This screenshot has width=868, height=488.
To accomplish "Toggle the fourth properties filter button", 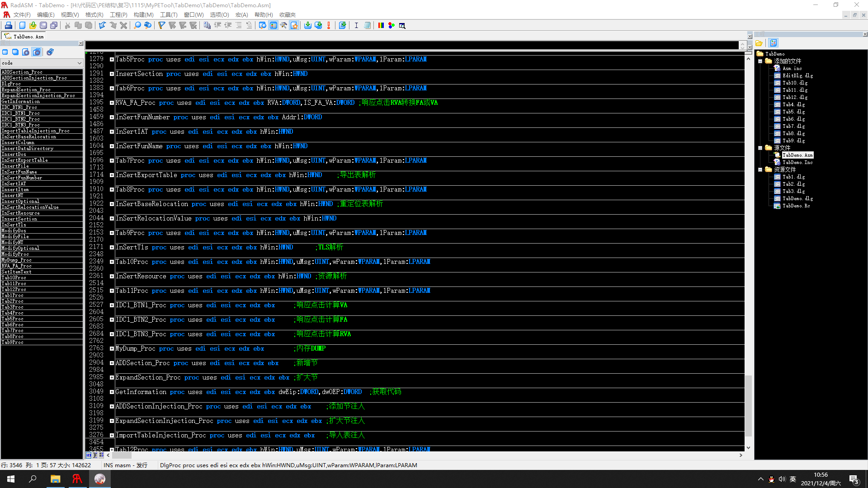I will pos(37,52).
